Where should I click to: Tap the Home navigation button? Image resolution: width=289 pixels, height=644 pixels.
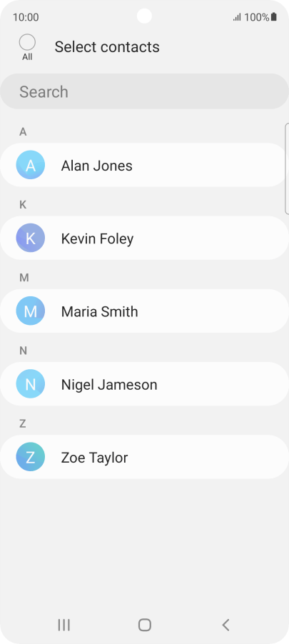[144, 625]
